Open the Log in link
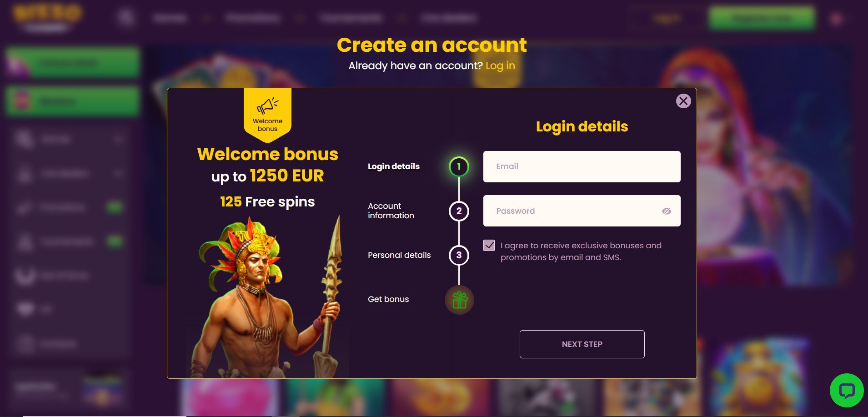Viewport: 868px width, 417px height. (500, 66)
